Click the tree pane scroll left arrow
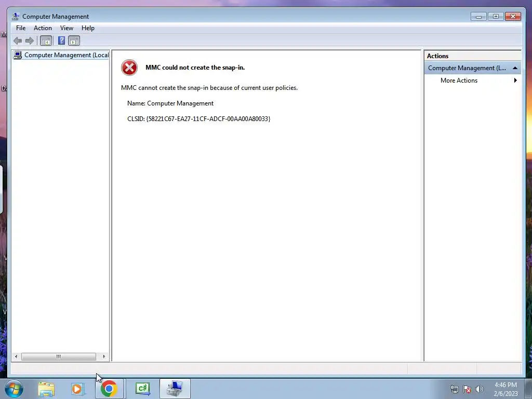532x399 pixels. click(x=16, y=356)
